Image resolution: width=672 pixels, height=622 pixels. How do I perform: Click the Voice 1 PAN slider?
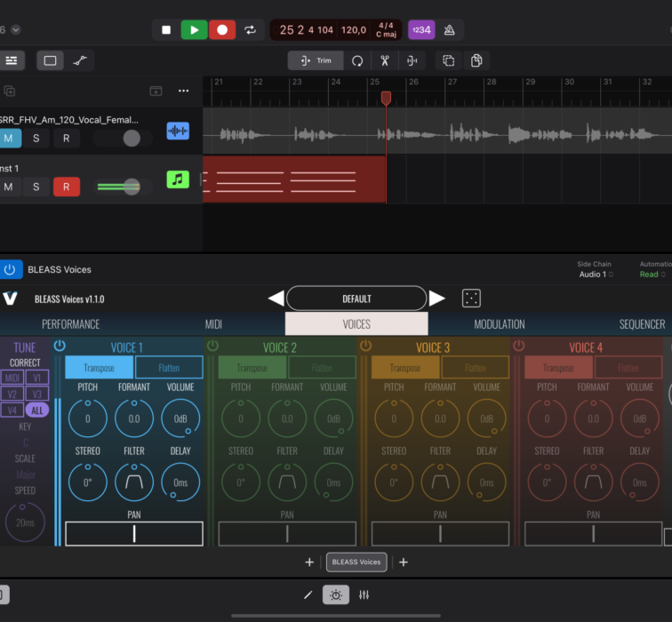[134, 533]
